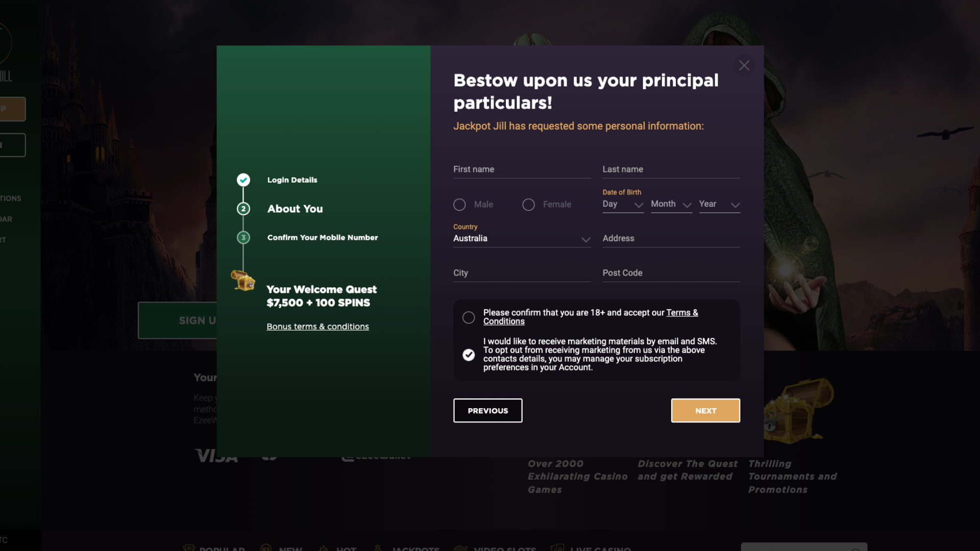The width and height of the screenshot is (980, 551).
Task: Expand the Month dropdown
Action: [x=671, y=204]
